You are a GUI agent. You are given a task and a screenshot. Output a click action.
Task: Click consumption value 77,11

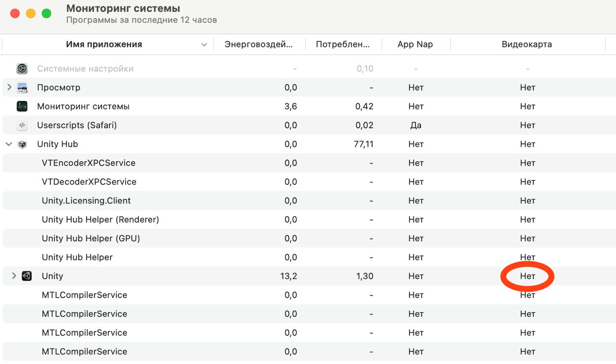pyautogui.click(x=363, y=144)
